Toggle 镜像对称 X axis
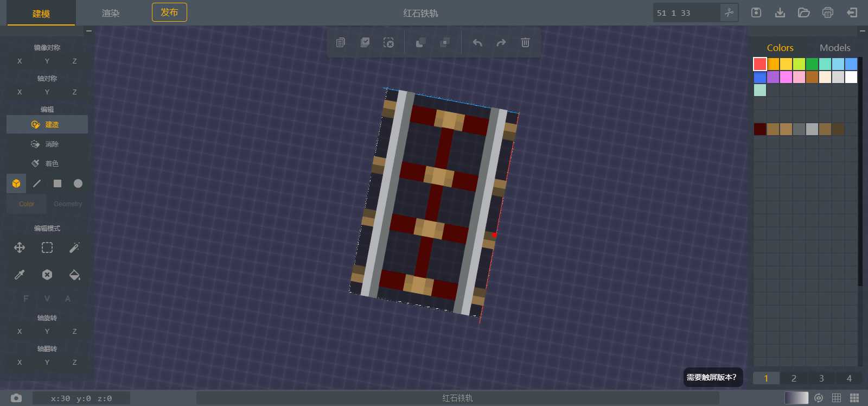The image size is (868, 406). 20,61
